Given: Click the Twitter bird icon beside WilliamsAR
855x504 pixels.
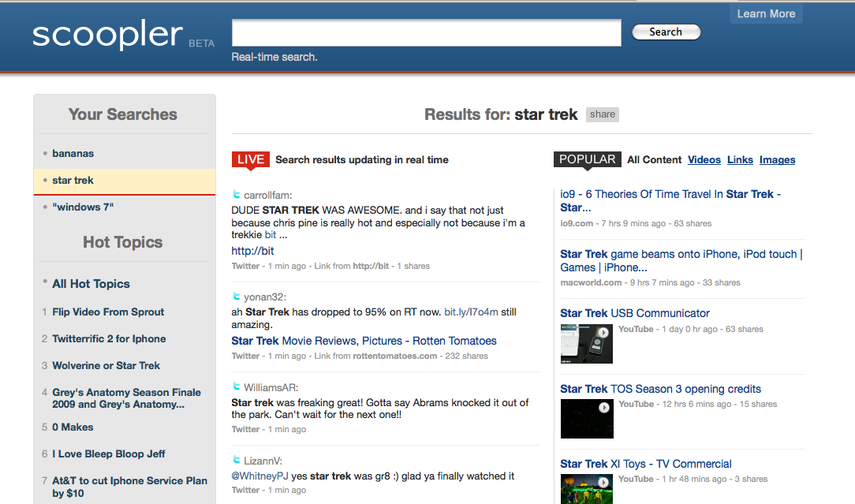Looking at the screenshot, I should (236, 386).
